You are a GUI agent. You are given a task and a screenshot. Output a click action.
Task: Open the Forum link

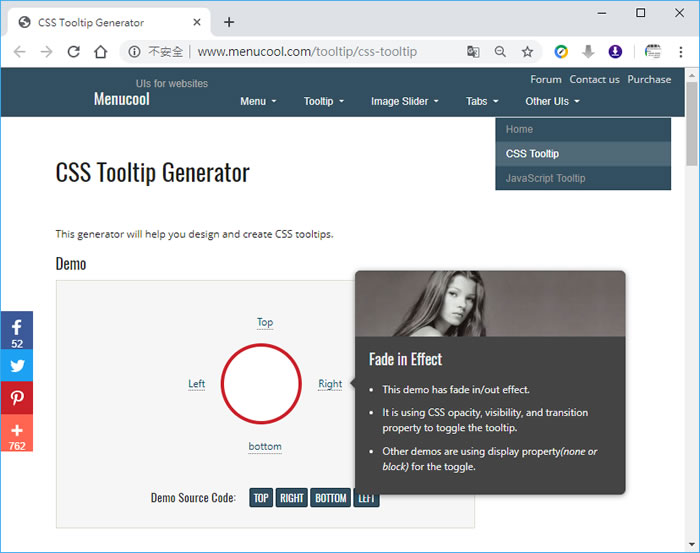(x=546, y=79)
